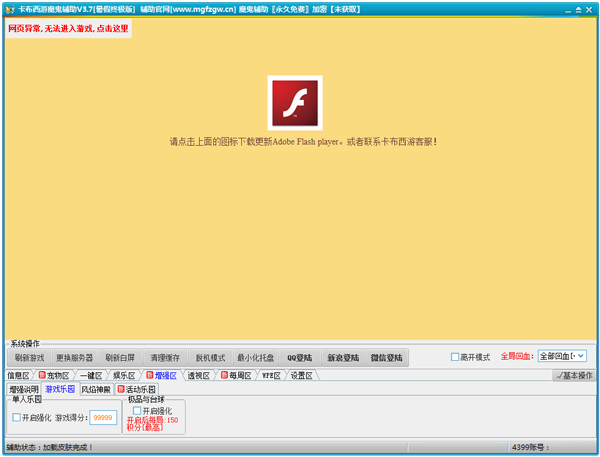Click the Flash player update message text

303,142
